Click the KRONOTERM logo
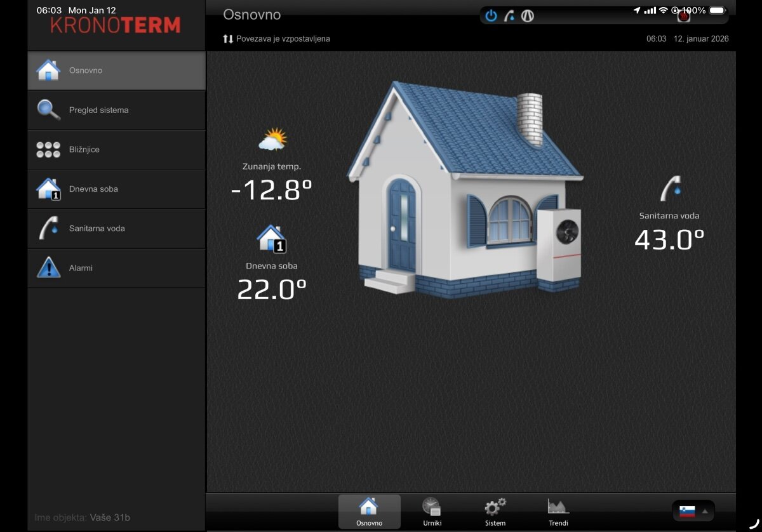The image size is (762, 532). pyautogui.click(x=116, y=25)
